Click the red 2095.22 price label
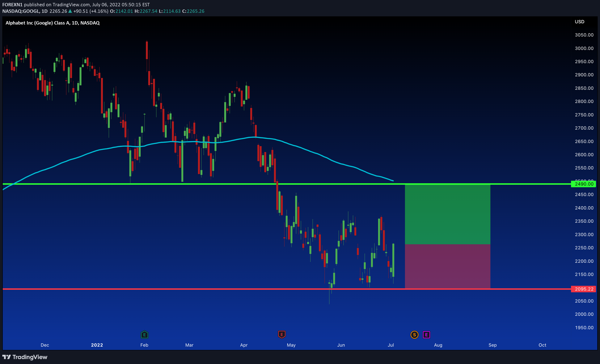Image resolution: width=600 pixels, height=364 pixels. tap(583, 289)
